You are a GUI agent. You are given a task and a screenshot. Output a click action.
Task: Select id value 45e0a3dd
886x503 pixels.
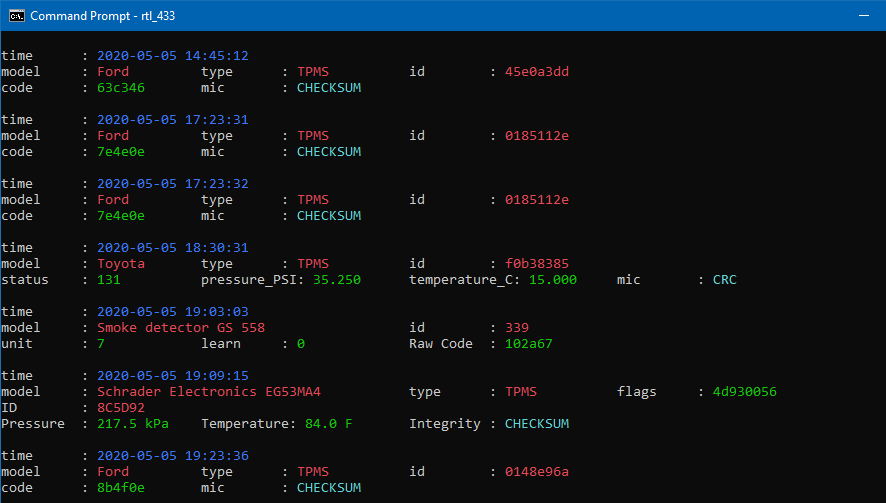click(x=537, y=72)
